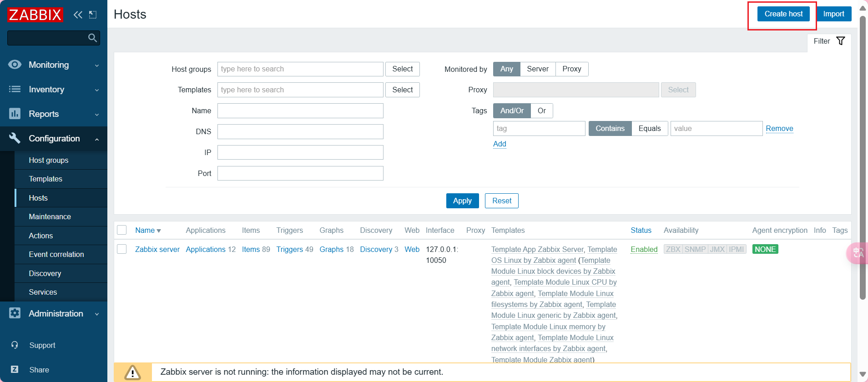Screen dimensions: 868x382
Task: Click the DNS filter input field
Action: [x=300, y=132]
